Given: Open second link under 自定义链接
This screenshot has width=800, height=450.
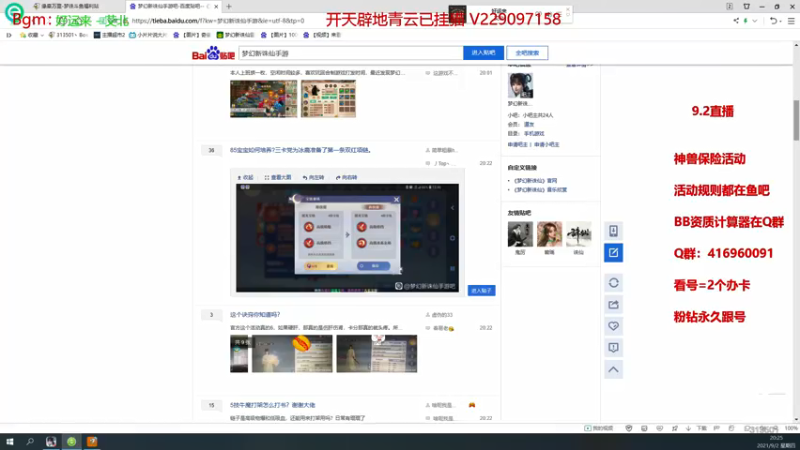Looking at the screenshot, I should [x=540, y=190].
